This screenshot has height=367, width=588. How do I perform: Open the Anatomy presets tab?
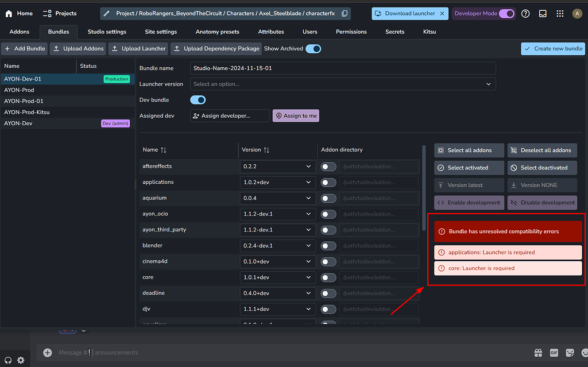point(217,32)
